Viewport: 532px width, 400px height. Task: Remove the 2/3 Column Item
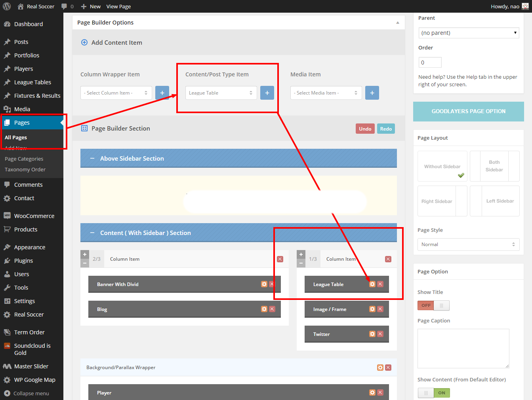pyautogui.click(x=280, y=259)
